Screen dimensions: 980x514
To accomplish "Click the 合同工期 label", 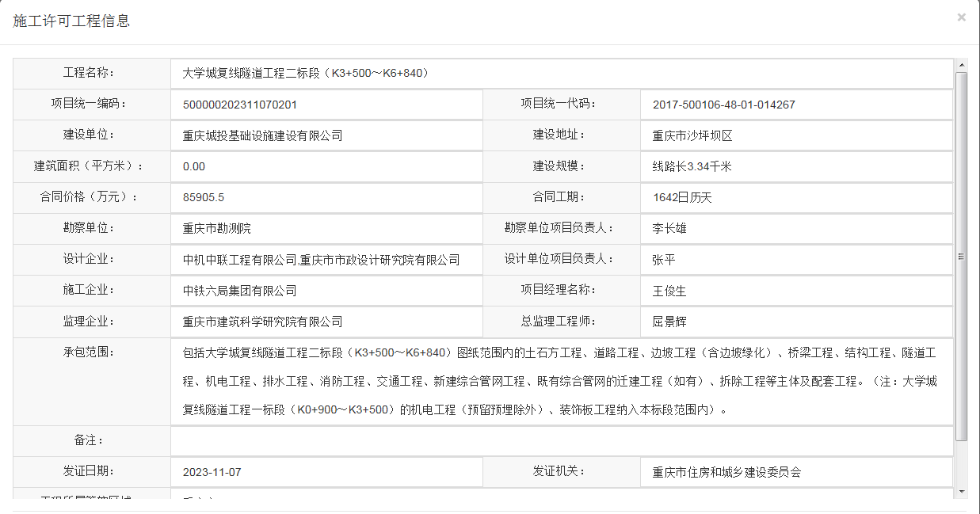I will [x=559, y=196].
